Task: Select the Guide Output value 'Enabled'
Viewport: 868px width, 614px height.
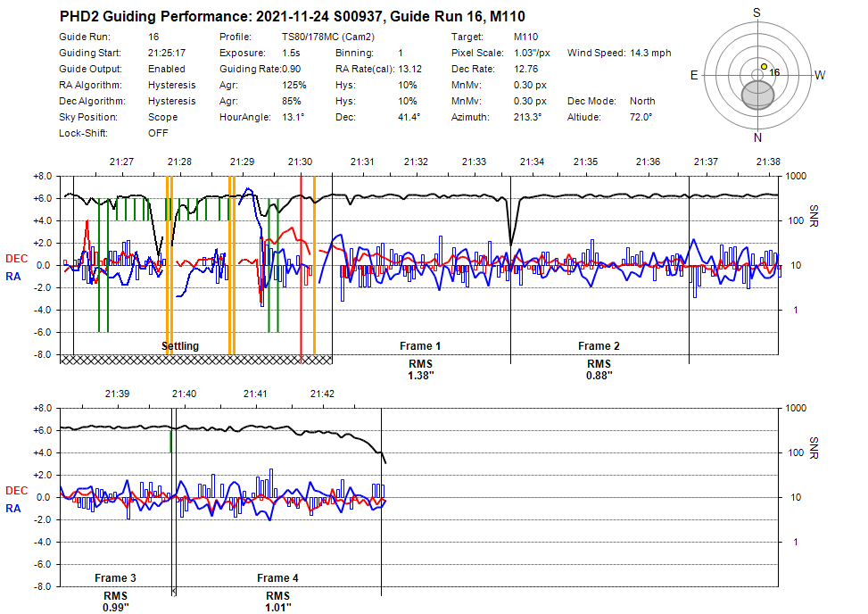Action: 167,70
